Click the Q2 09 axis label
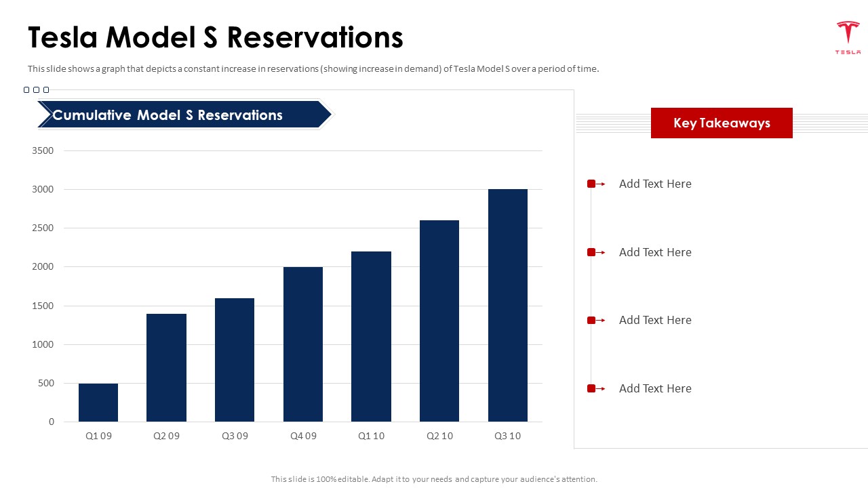Screen dimensions: 868x488 coord(167,436)
